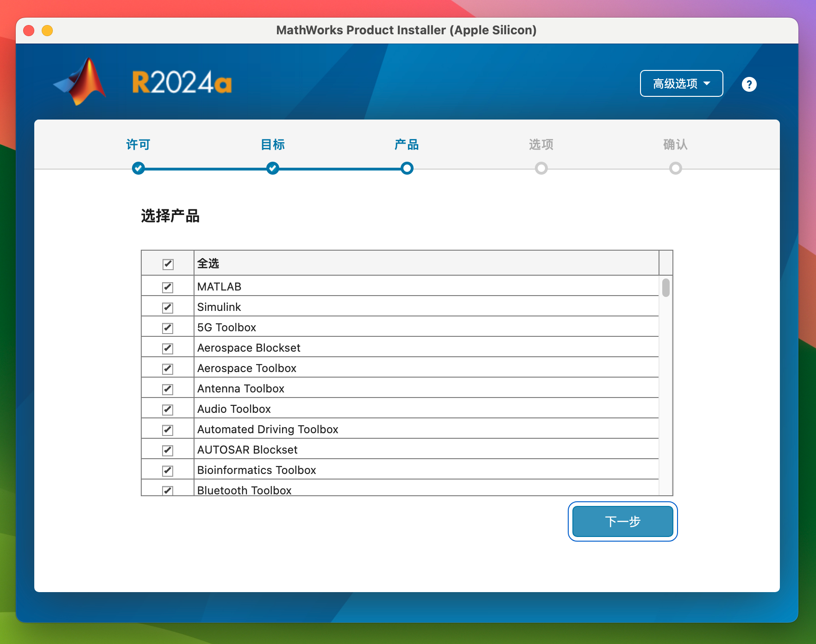Image resolution: width=816 pixels, height=644 pixels.
Task: Click the Simulink product name
Action: coord(219,307)
